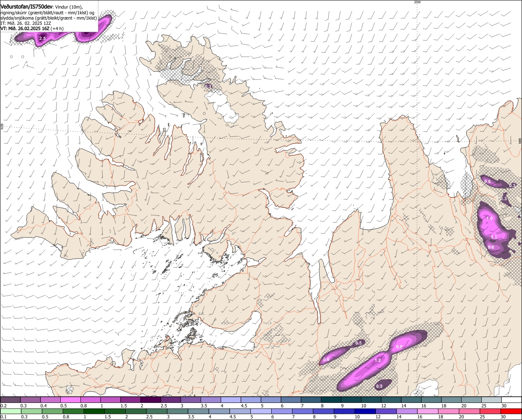Viewport: 522px width, 420px height.
Task: Click the '1.0' snowfall value in the east
Action: [x=489, y=219]
